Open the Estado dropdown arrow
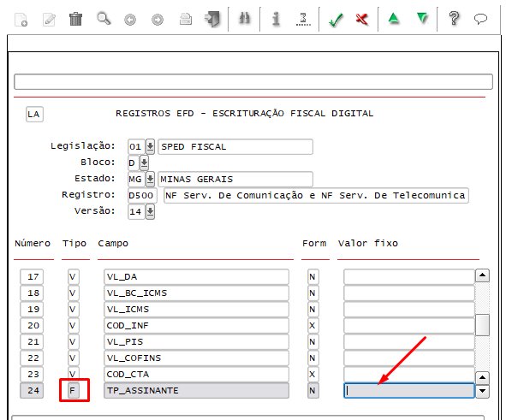 [150, 179]
